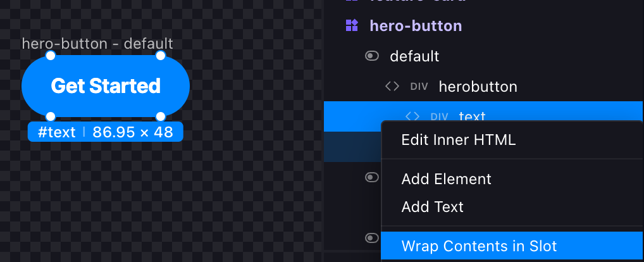Toggle the eye icon left of Wrap Contents in Slot
644x262 pixels.
[372, 238]
